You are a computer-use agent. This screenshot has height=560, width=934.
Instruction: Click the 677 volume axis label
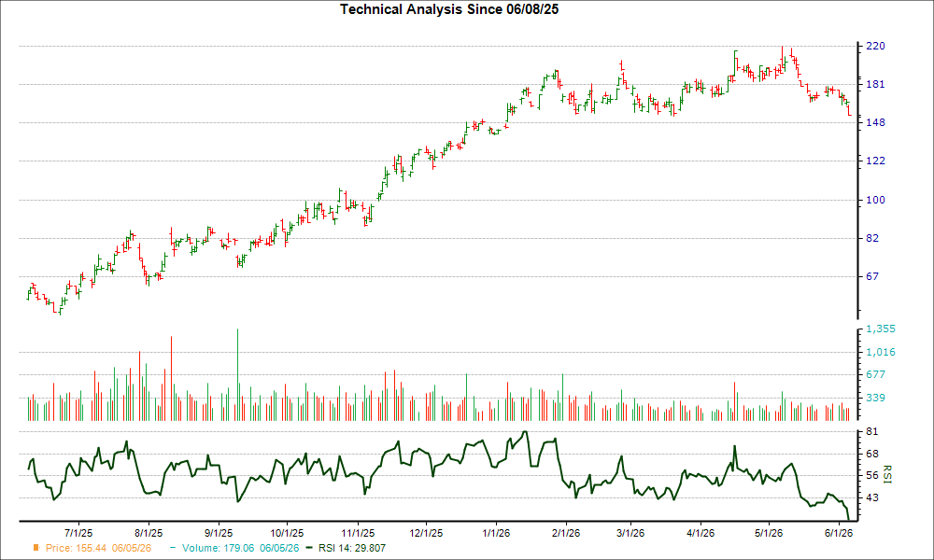pos(875,374)
